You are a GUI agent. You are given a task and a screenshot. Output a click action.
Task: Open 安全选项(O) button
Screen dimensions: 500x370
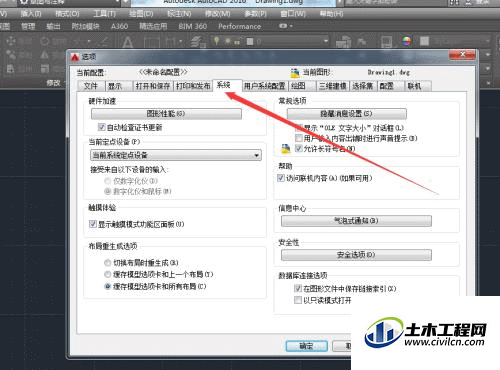(x=356, y=255)
